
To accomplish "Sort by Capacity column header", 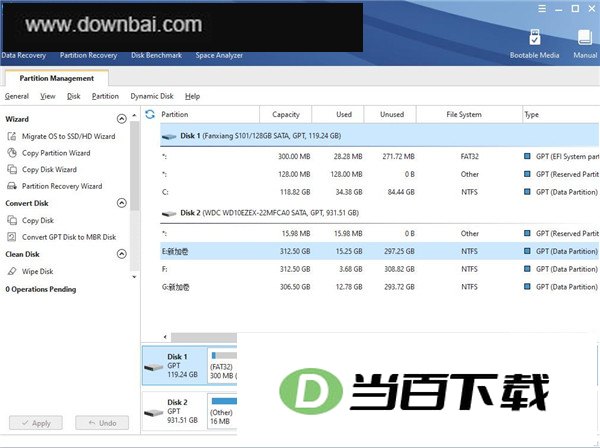I will click(x=286, y=114).
